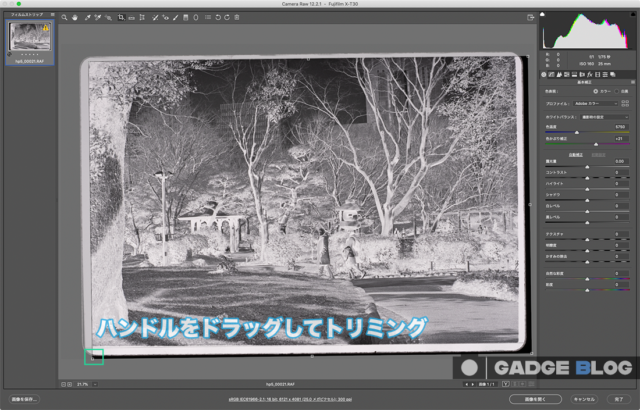Open the Detail panel tab with mountains icon

[559, 75]
